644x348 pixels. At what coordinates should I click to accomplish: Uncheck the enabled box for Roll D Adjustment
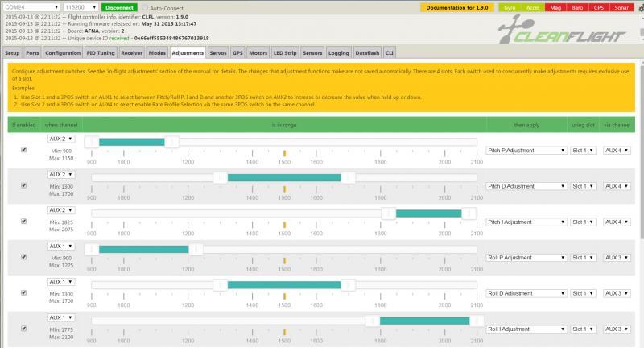click(x=23, y=293)
